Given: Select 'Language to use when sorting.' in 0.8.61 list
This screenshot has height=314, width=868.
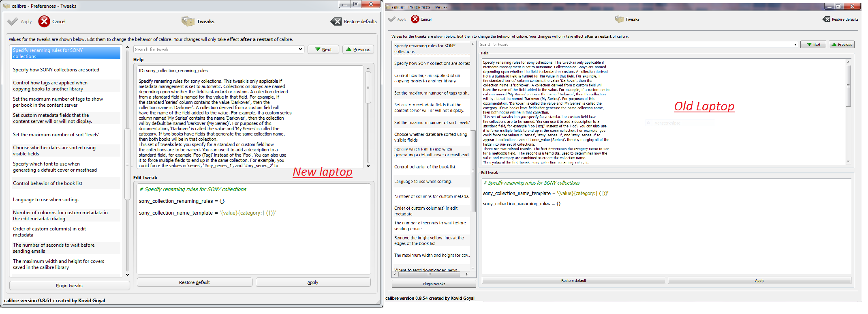Looking at the screenshot, I should [66, 200].
